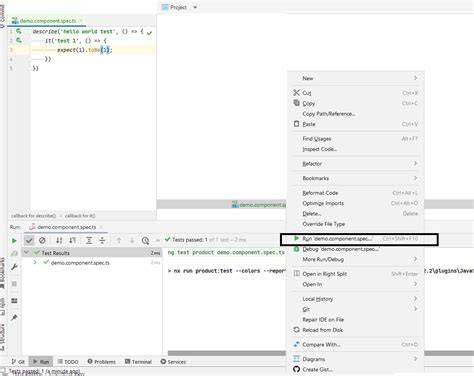This screenshot has height=376, width=474.
Task: Select Open in Right Split
Action: click(355, 274)
